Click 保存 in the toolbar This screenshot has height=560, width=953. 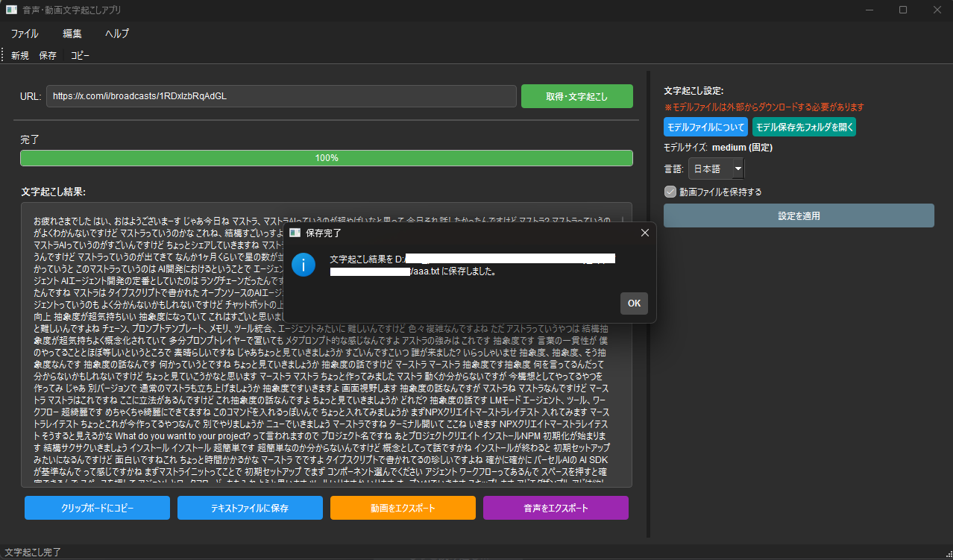click(48, 55)
